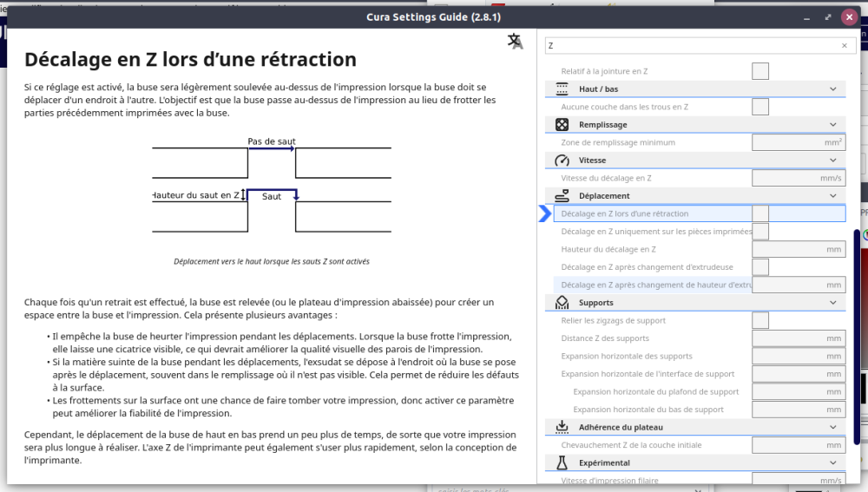This screenshot has height=492, width=868.
Task: Click Zone de remplissage minimum value field
Action: pyautogui.click(x=799, y=142)
